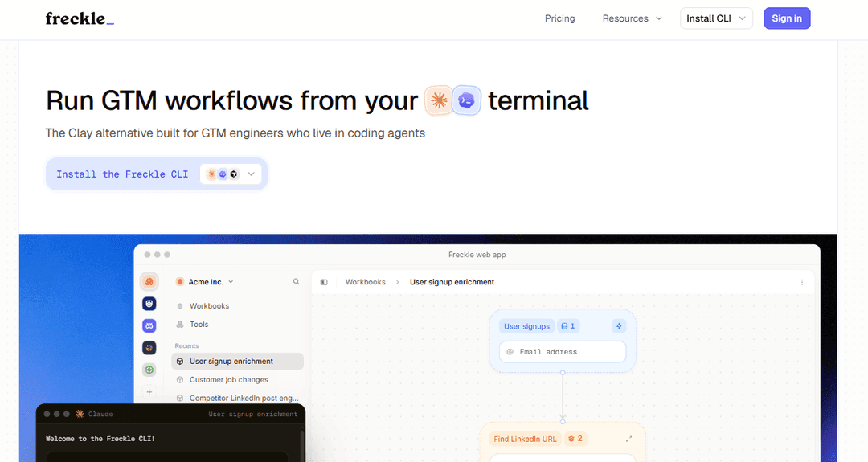Click the "Freckle web app" window title
868x462 pixels.
click(x=477, y=255)
